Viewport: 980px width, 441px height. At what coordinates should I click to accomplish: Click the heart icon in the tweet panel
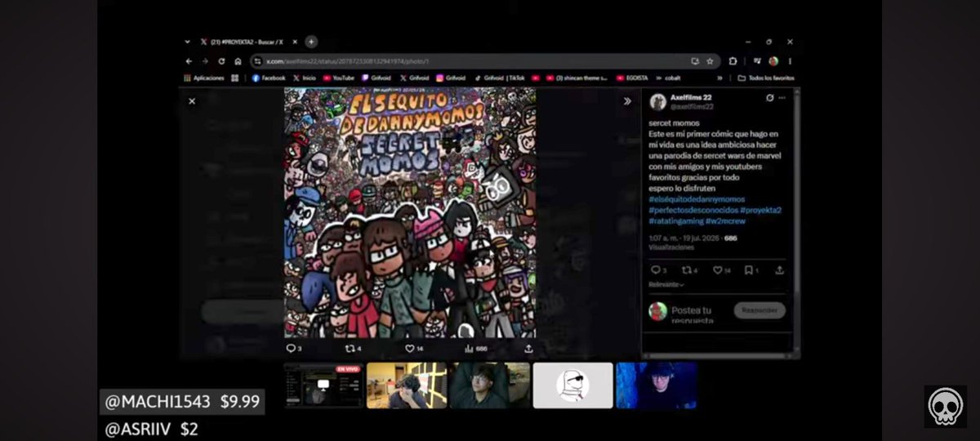(717, 269)
